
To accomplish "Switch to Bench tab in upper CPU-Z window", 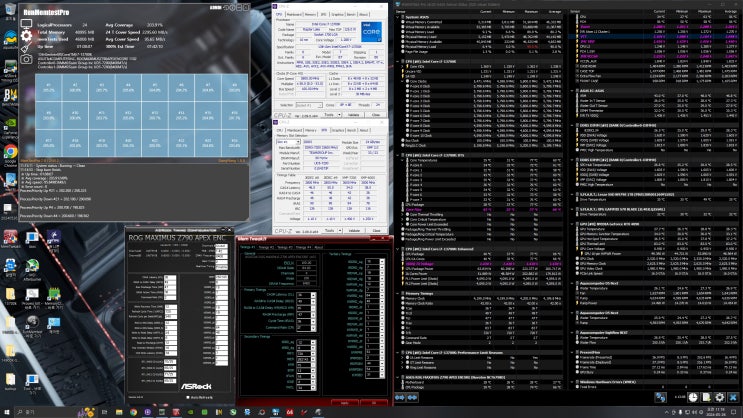I will click(x=351, y=14).
